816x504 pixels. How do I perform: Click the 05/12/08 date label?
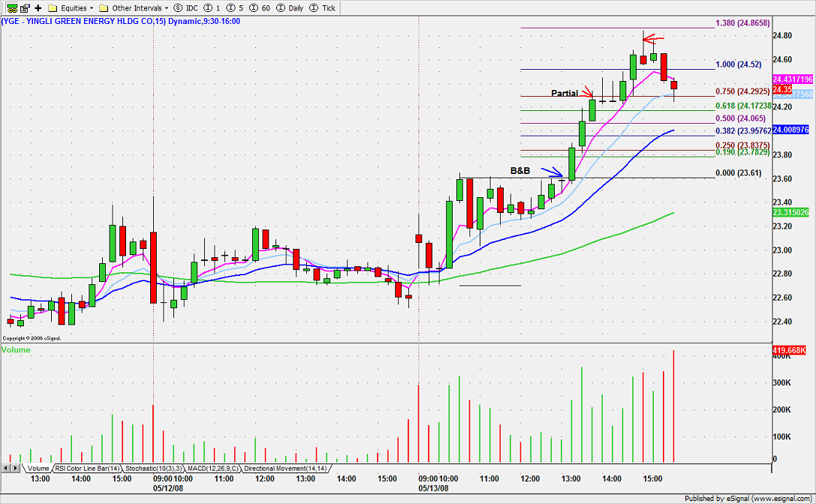[168, 488]
